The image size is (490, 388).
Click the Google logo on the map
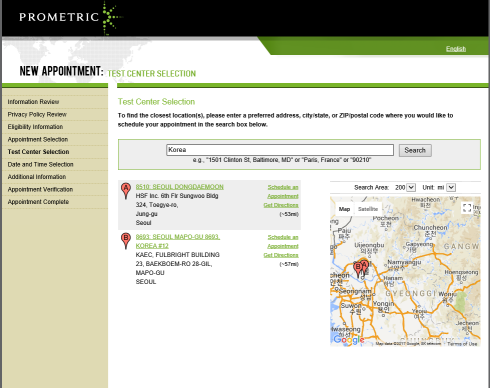click(x=348, y=340)
